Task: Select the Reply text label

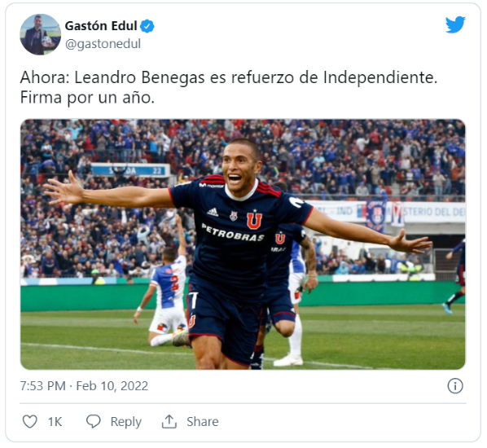Action: click(125, 422)
